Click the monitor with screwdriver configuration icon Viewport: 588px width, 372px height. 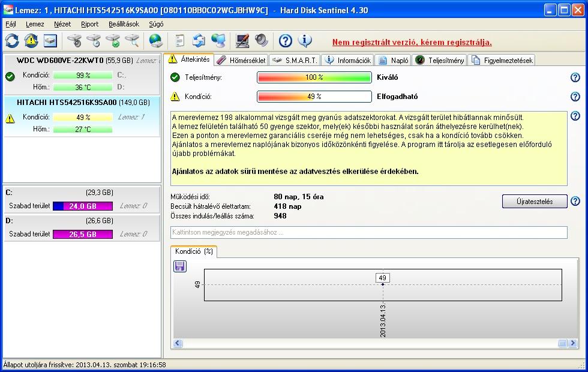[x=242, y=41]
